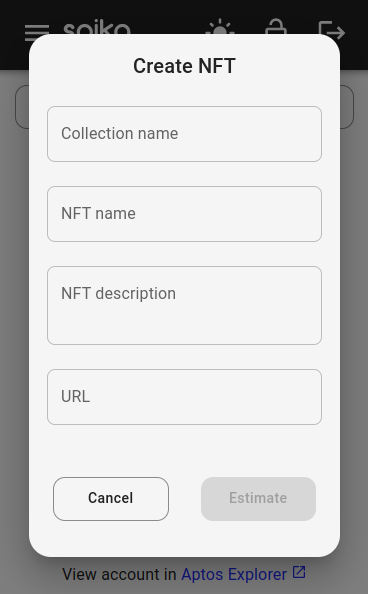Click the 'View account in' text
This screenshot has width=368, height=594.
(119, 574)
